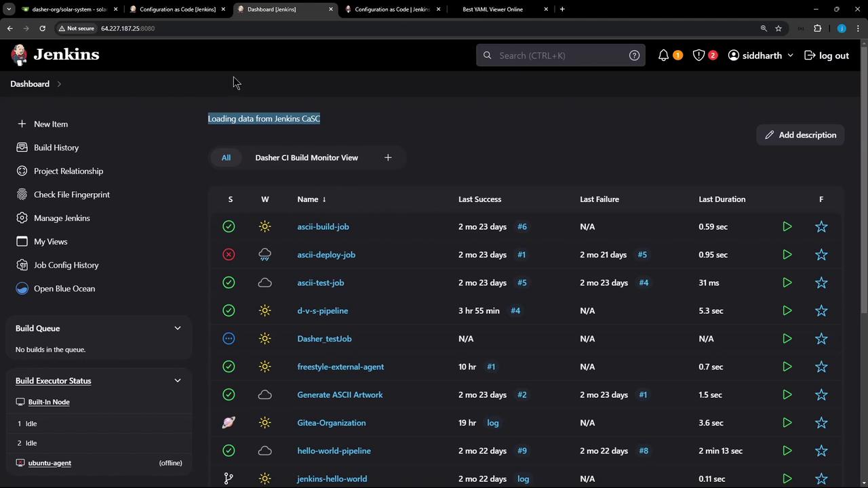Switch to Dasher CI Build Monitor View
The height and width of the screenshot is (488, 868).
point(307,158)
